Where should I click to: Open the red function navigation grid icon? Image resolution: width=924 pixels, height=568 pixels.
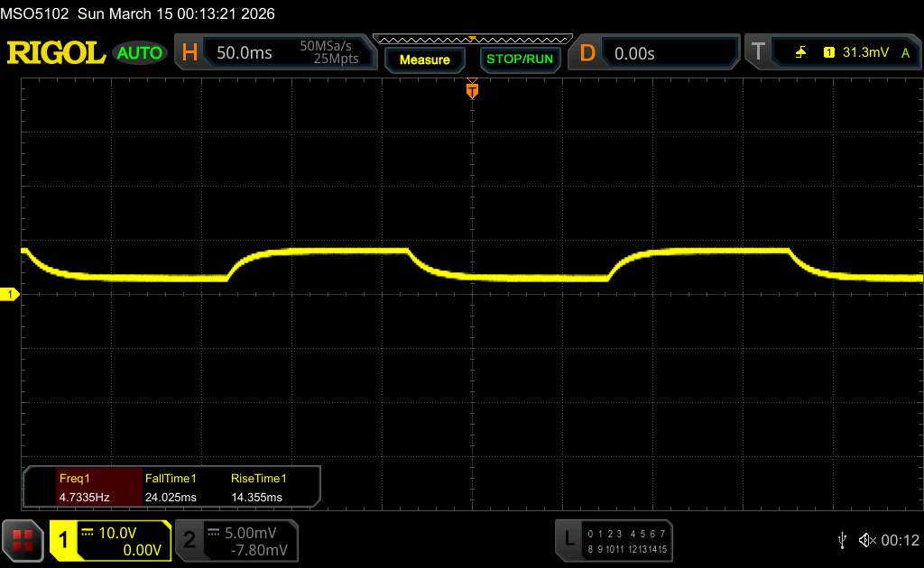click(x=23, y=539)
